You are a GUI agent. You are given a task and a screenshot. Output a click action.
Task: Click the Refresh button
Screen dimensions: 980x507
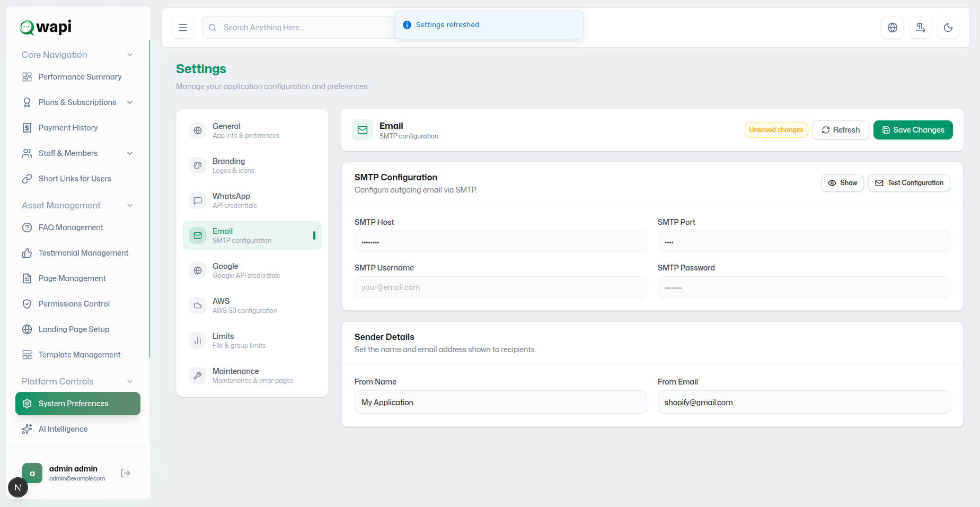[x=841, y=130]
